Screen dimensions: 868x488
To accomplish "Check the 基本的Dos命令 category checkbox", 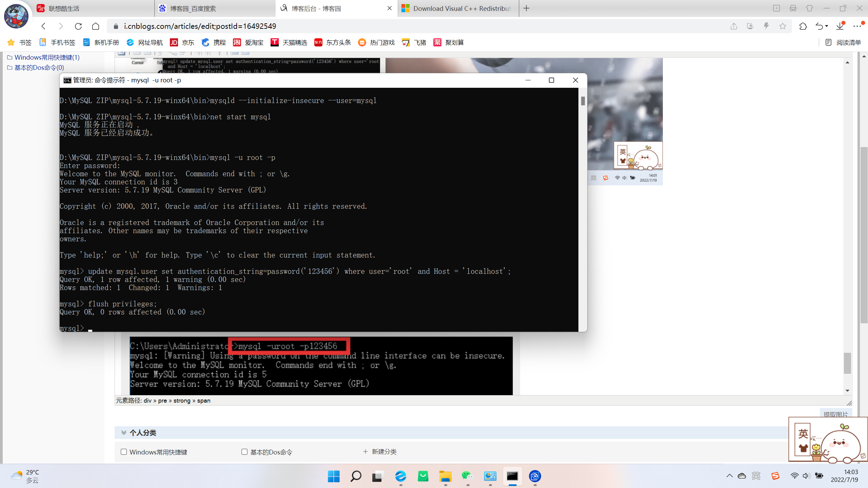I will point(244,452).
